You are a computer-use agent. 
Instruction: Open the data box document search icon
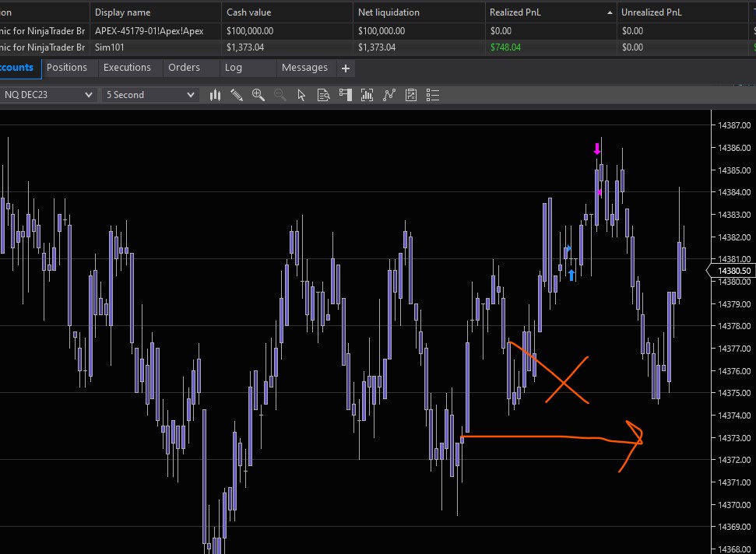point(323,95)
